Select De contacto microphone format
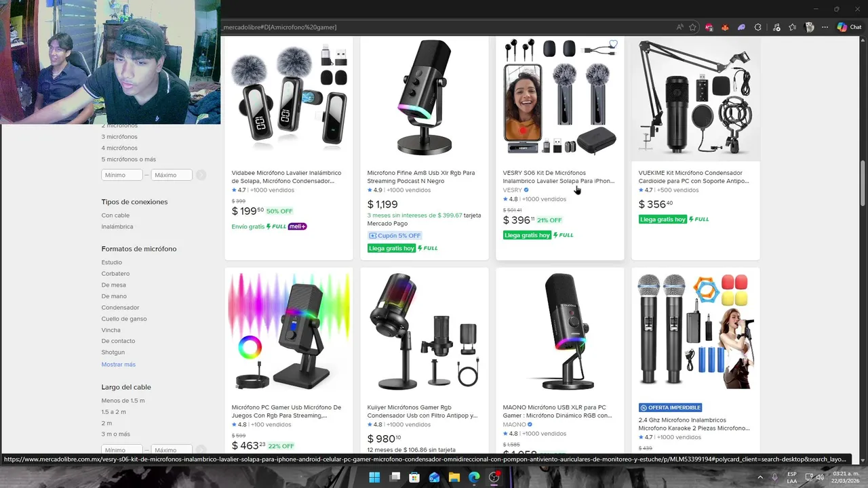This screenshot has width=868, height=488. click(x=118, y=341)
